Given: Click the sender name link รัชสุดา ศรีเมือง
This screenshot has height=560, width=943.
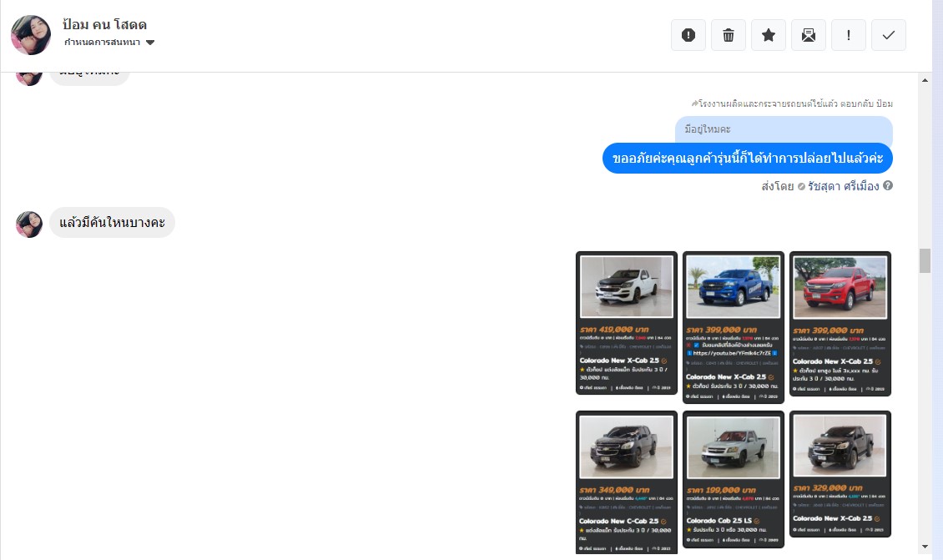Looking at the screenshot, I should point(843,186).
